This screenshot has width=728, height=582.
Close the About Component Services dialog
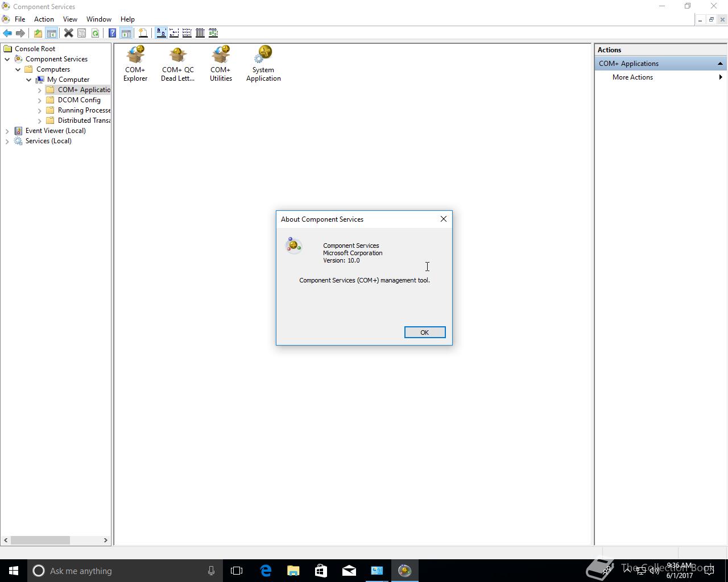click(444, 219)
